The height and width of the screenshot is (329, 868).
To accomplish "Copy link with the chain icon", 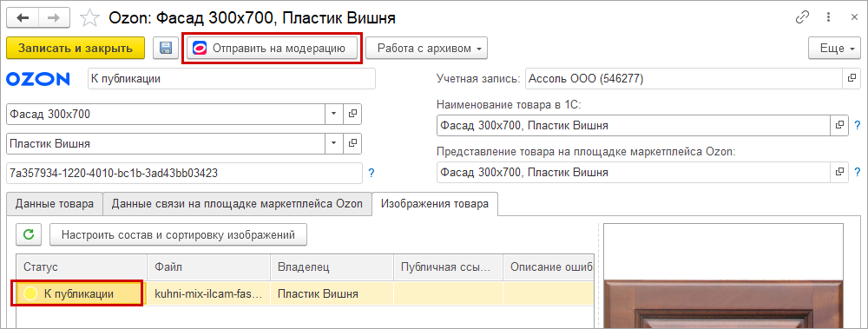I will (802, 17).
